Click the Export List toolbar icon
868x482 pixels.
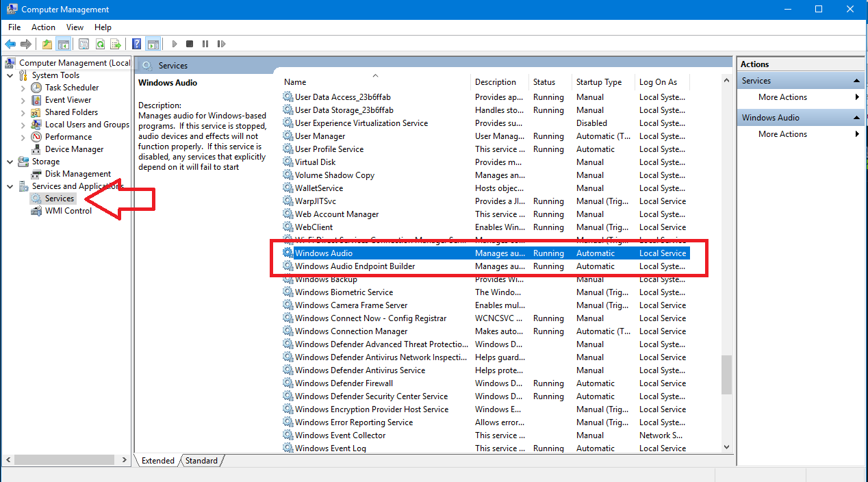(116, 44)
